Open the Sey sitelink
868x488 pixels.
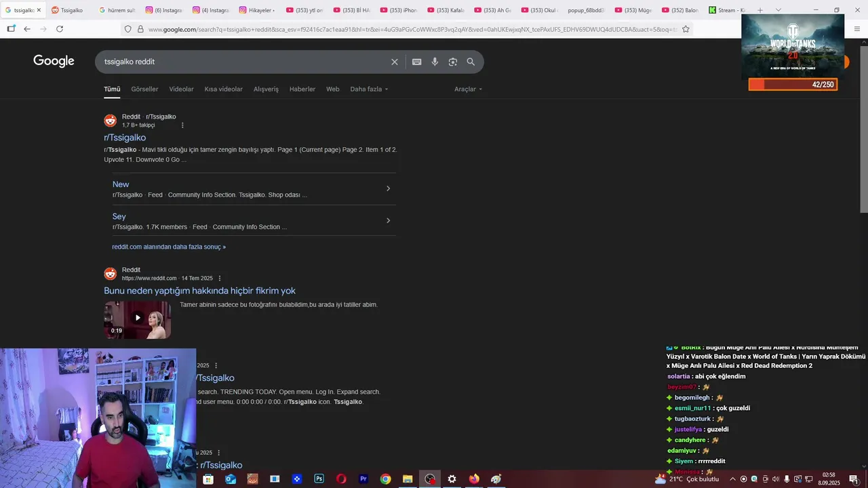[x=119, y=216]
